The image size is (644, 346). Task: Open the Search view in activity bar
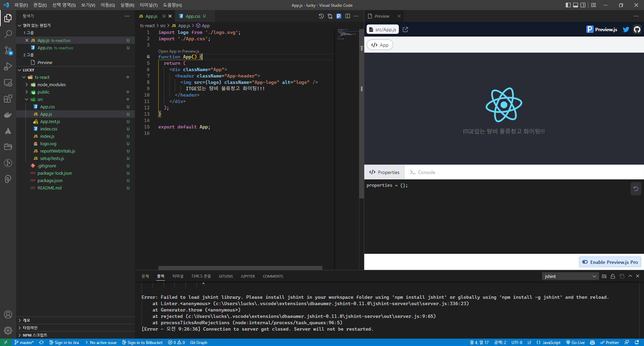(8, 34)
